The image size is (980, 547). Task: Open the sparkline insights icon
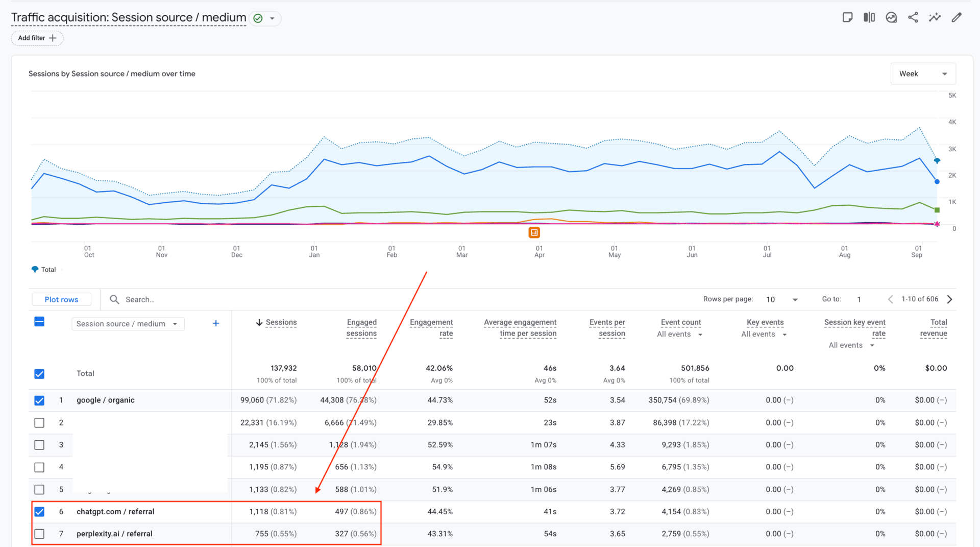[x=935, y=17]
